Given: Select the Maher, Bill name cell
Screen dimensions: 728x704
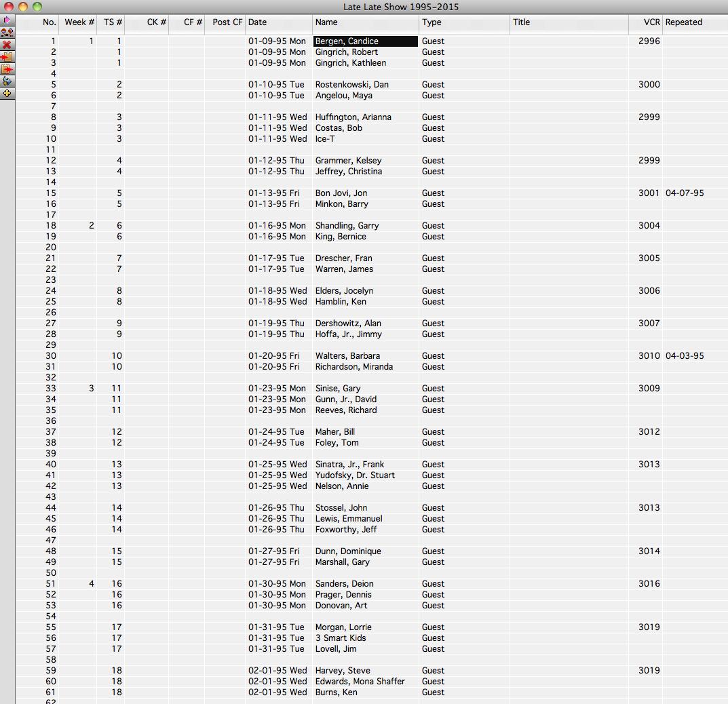Looking at the screenshot, I should click(x=366, y=431).
